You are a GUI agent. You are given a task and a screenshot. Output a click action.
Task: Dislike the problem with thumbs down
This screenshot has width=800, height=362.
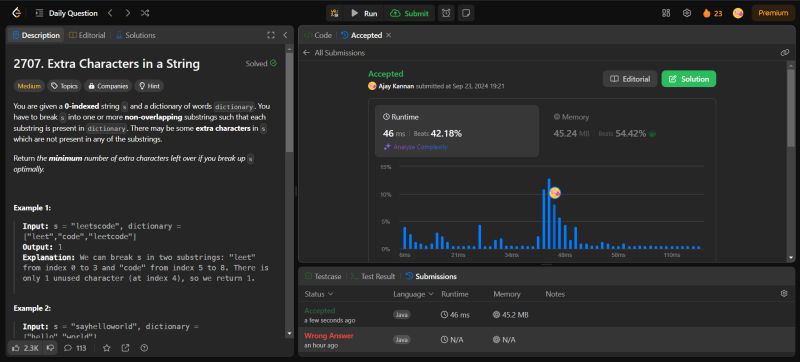point(50,348)
